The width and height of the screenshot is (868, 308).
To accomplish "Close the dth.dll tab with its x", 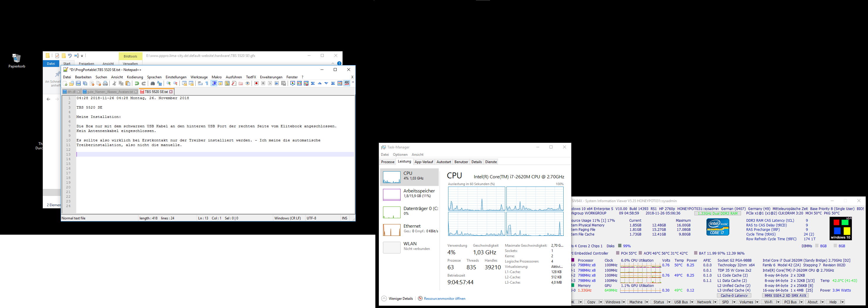I will coord(79,92).
